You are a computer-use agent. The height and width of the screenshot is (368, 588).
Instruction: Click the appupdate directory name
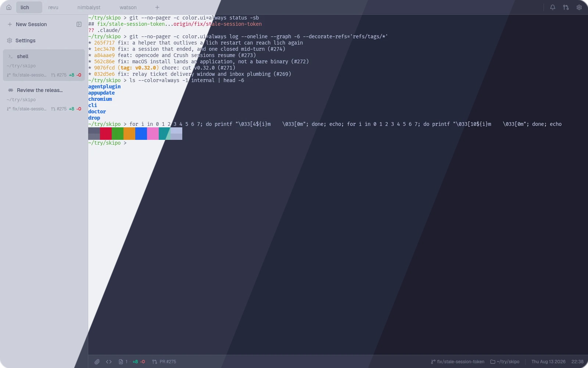pyautogui.click(x=101, y=93)
